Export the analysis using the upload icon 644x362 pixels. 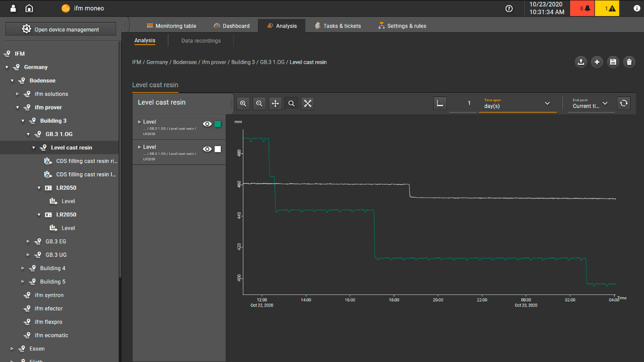[581, 62]
